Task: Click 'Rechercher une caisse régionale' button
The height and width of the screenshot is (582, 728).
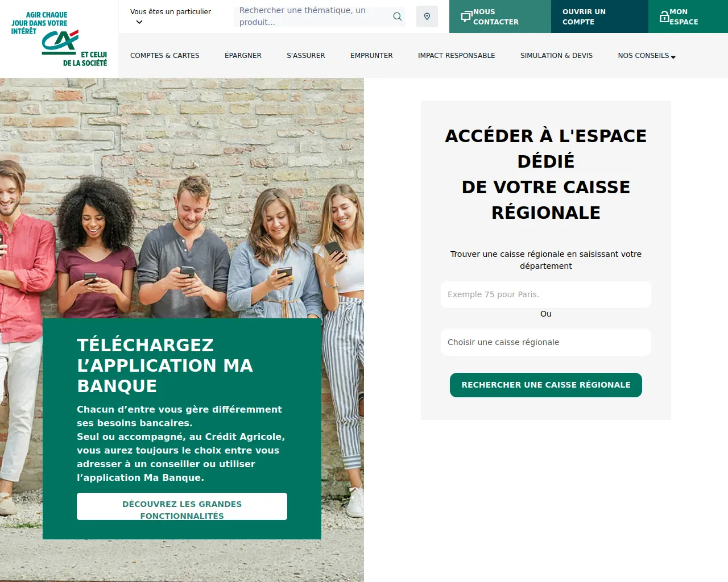Action: 546,385
